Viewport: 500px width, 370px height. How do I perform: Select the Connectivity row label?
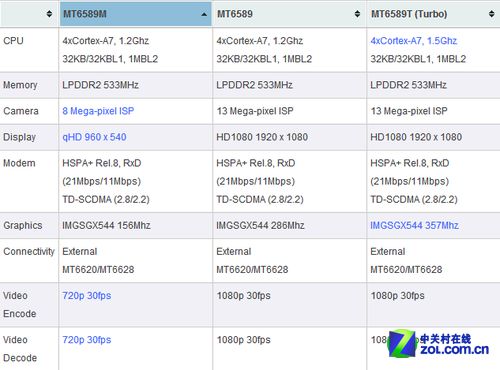pyautogui.click(x=29, y=251)
